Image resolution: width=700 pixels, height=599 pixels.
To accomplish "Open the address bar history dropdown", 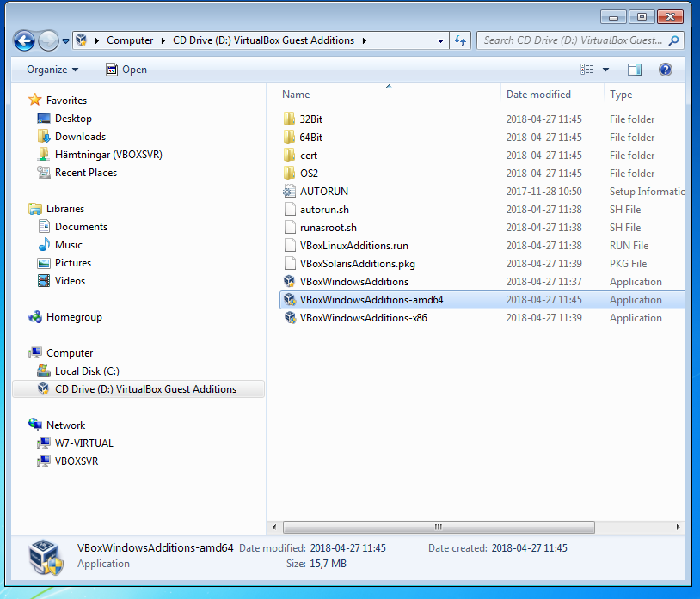I will click(x=440, y=40).
